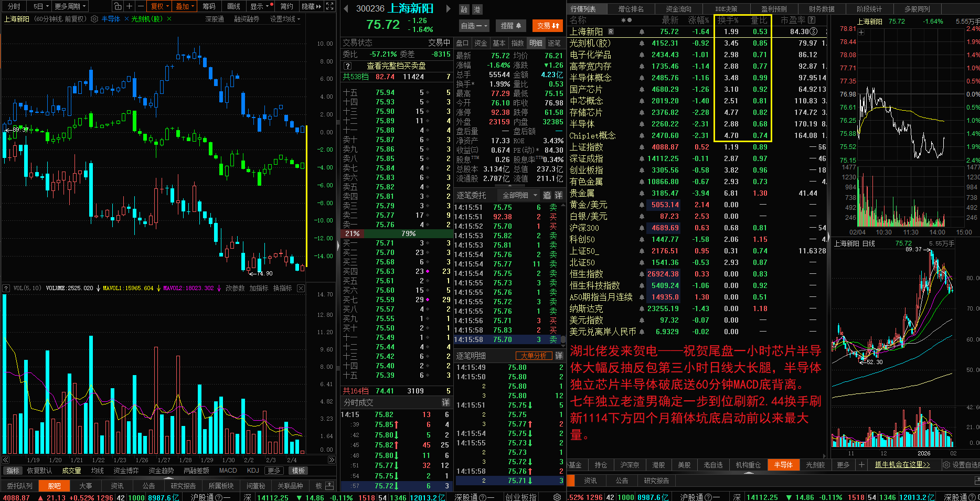Open 设置均线 moving average dropdown
The width and height of the screenshot is (980, 501).
point(285,19)
